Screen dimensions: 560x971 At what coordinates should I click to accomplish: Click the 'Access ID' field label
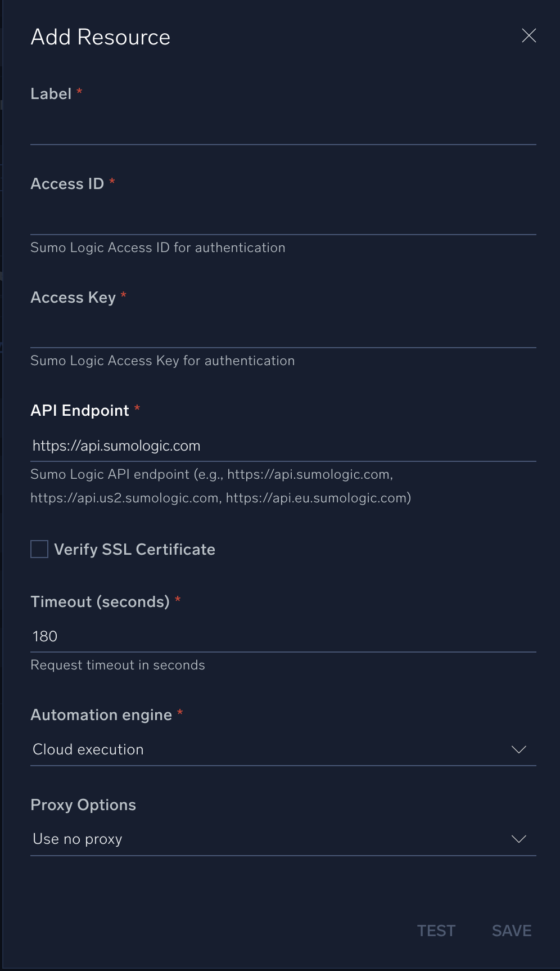[x=67, y=184]
